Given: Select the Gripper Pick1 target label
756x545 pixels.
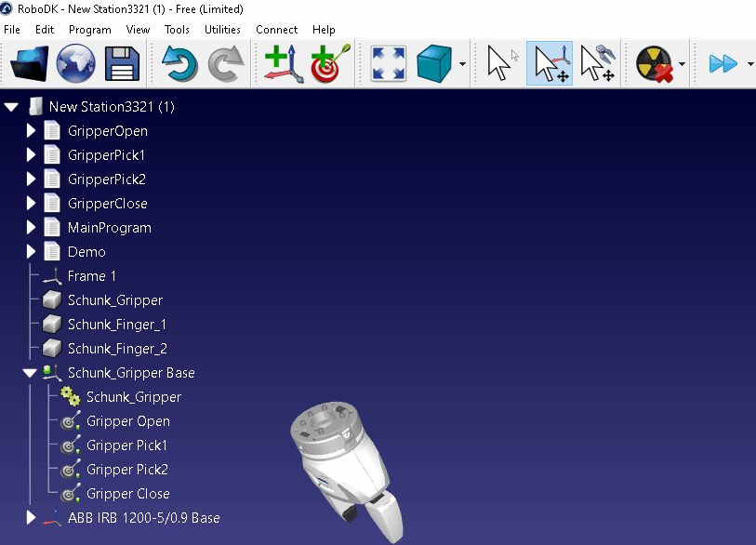Looking at the screenshot, I should 126,445.
